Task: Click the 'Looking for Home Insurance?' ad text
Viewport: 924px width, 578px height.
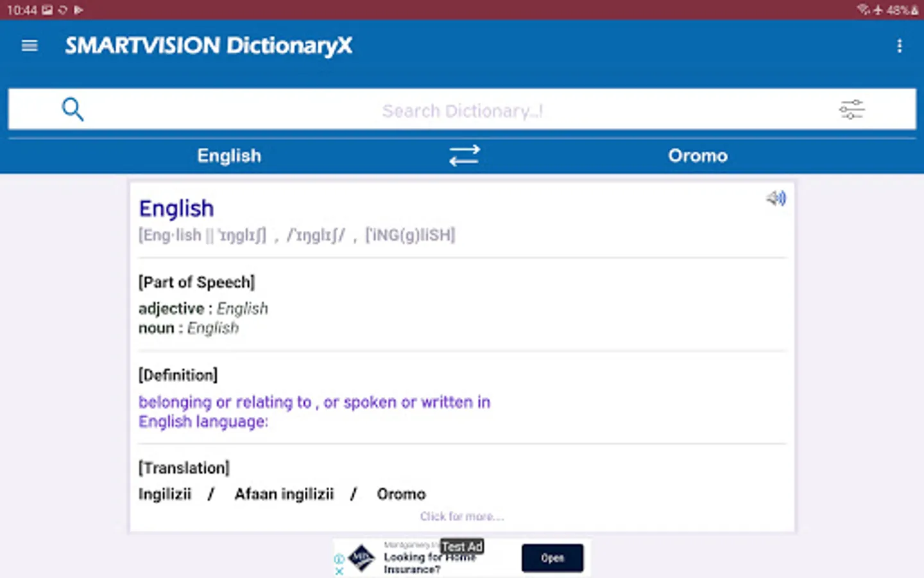Action: click(430, 563)
